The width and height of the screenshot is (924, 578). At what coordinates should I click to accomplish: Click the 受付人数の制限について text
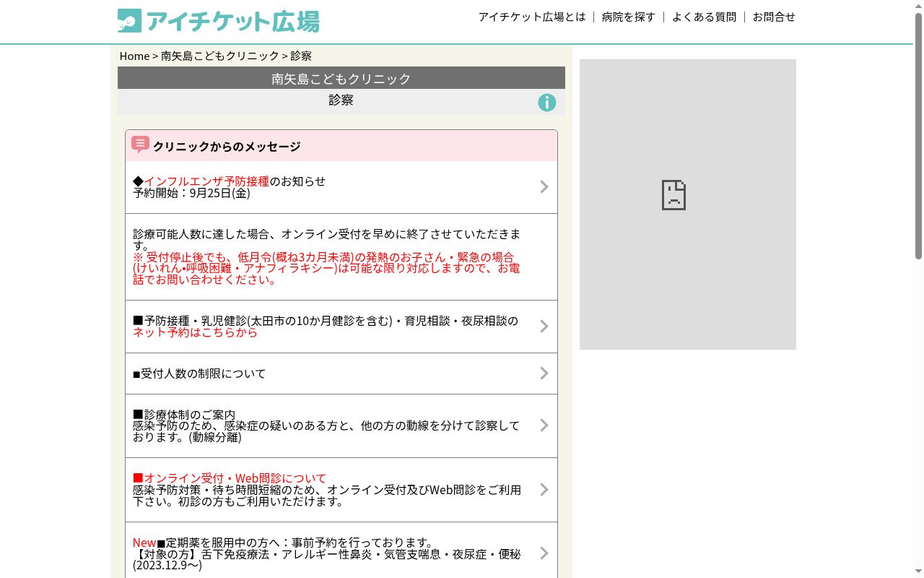(199, 374)
